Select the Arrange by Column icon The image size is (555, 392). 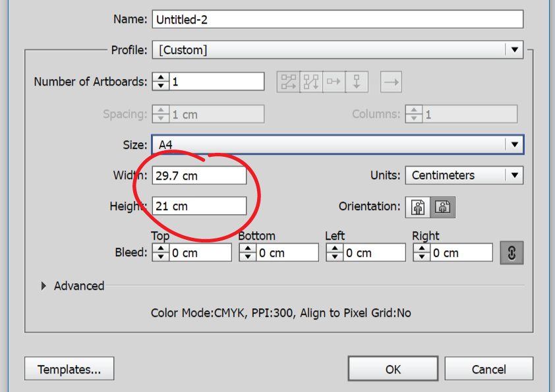point(357,82)
